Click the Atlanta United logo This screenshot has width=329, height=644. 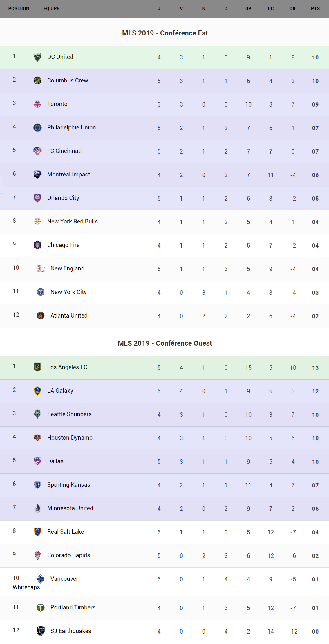[41, 315]
